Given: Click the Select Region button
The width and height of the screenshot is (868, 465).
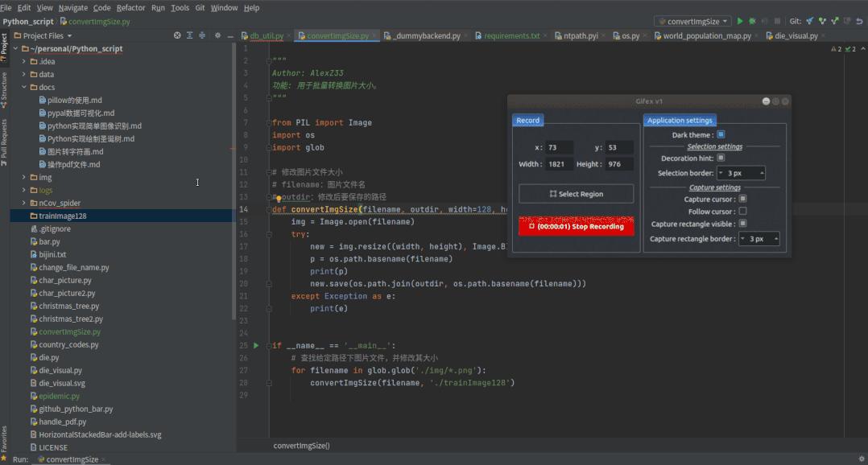Looking at the screenshot, I should [x=577, y=194].
